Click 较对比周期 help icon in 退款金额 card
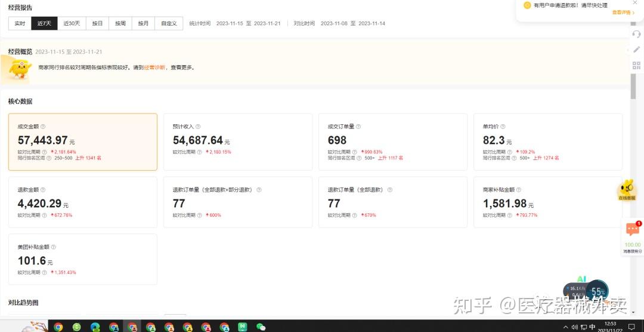 [44, 215]
